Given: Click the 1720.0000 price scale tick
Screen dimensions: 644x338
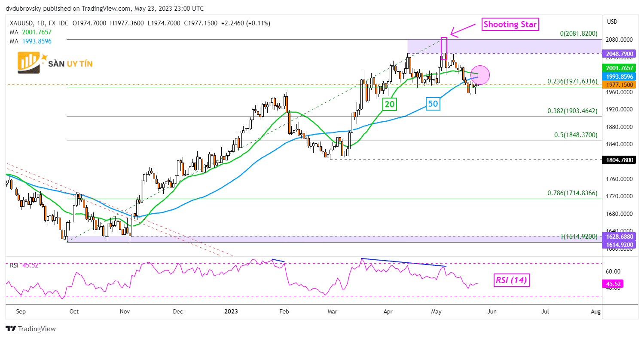Looking at the screenshot, I should pyautogui.click(x=618, y=196).
